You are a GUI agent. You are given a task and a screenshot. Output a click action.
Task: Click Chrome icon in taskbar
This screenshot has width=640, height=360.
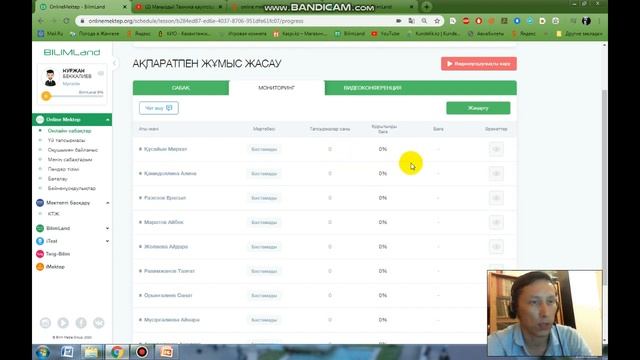117,352
